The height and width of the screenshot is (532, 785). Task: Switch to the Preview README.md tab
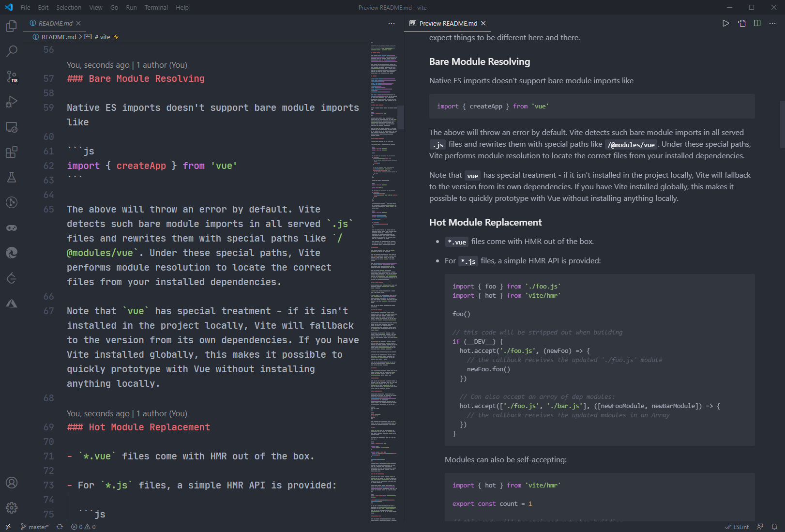448,23
